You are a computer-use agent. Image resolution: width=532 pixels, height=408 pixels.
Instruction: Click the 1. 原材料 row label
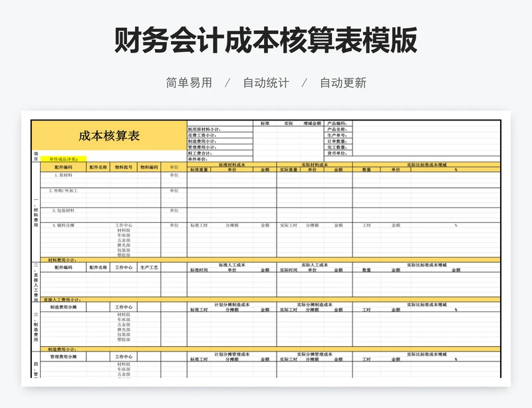pyautogui.click(x=63, y=175)
